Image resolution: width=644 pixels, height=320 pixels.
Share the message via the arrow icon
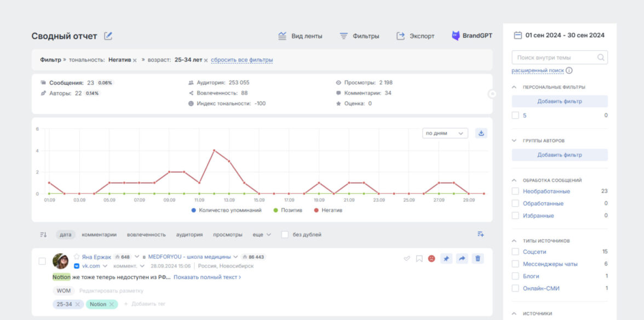click(x=462, y=259)
